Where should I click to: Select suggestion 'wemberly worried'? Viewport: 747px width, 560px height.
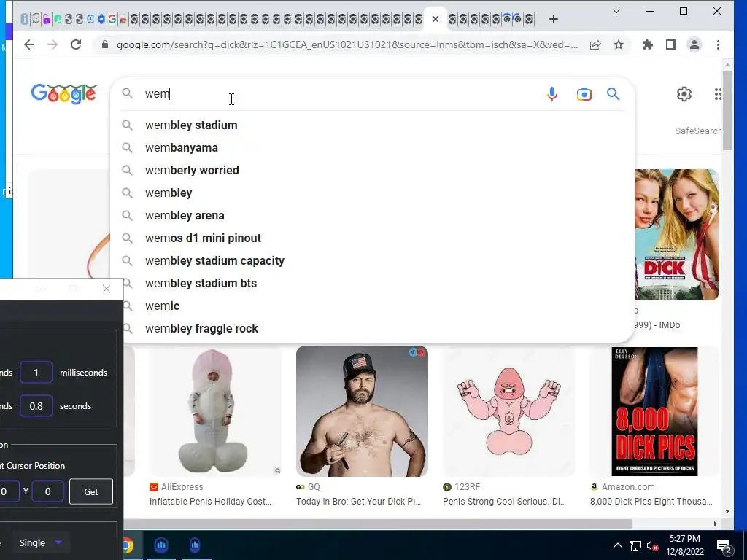click(x=373, y=170)
